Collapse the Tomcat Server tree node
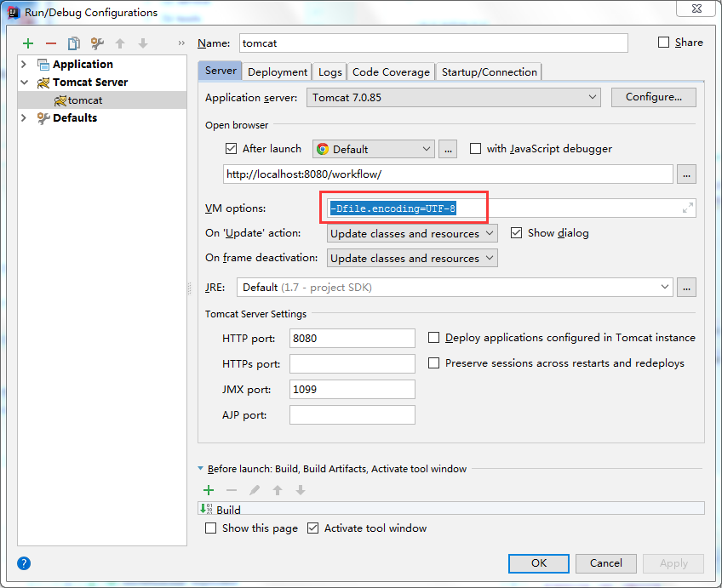Screen dimensions: 722x588 pyautogui.click(x=24, y=83)
